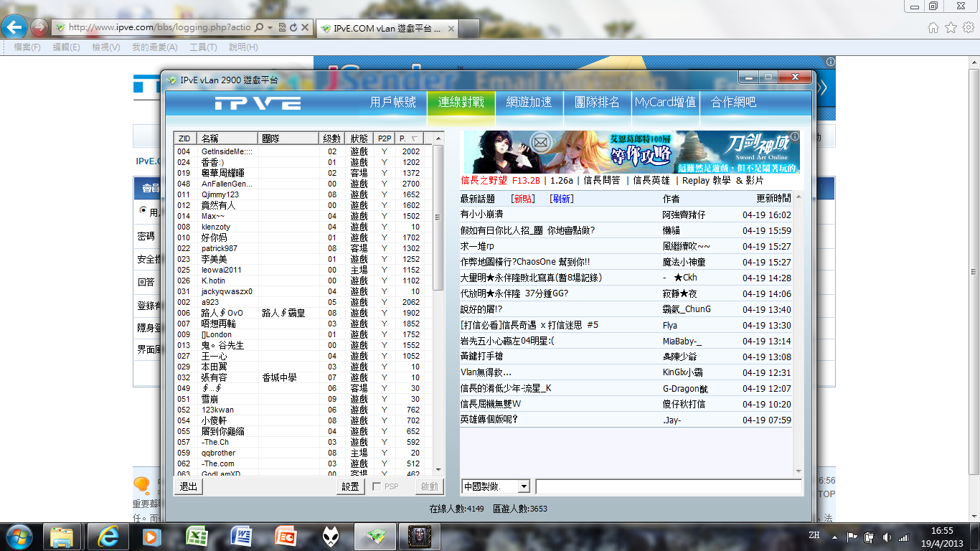Open Windows Media Player from the taskbar
This screenshot has height=551, width=980.
pos(151,536)
